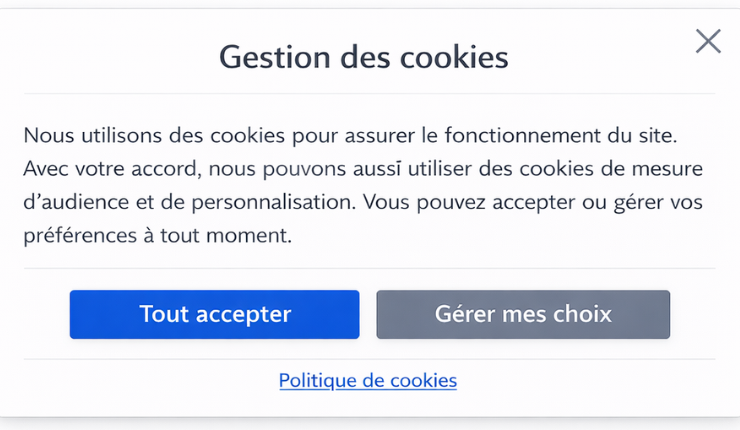The width and height of the screenshot is (740, 430).
Task: Click "Nous utilisons" at the paragraph start
Action: 86,134
